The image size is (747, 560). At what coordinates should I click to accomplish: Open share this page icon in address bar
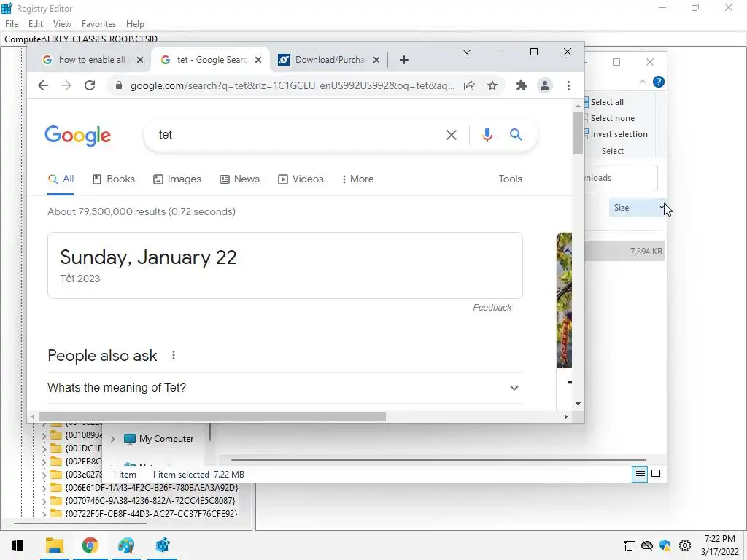[469, 85]
